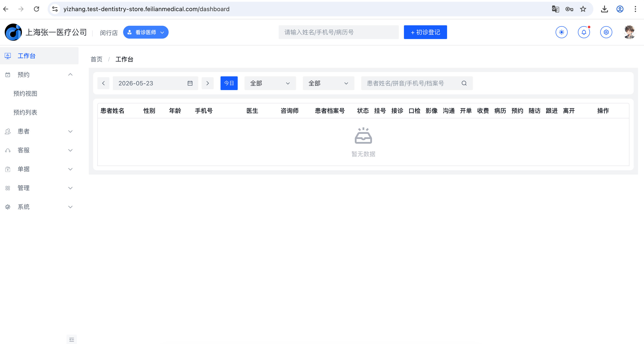Screen dimensions: 644x344
Task: Click the empty-data inbox icon
Action: (x=363, y=136)
